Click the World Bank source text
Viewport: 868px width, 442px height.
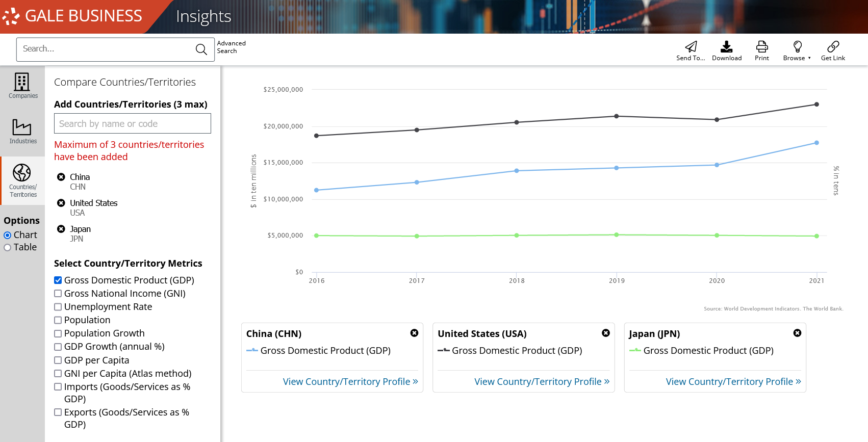click(x=774, y=308)
